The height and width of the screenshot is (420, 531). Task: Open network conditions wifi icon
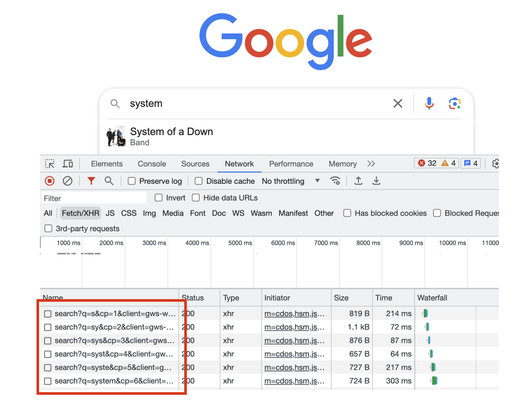(335, 181)
